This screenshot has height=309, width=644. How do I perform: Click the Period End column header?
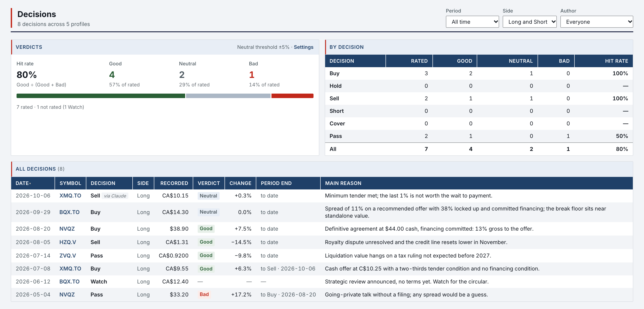click(288, 183)
